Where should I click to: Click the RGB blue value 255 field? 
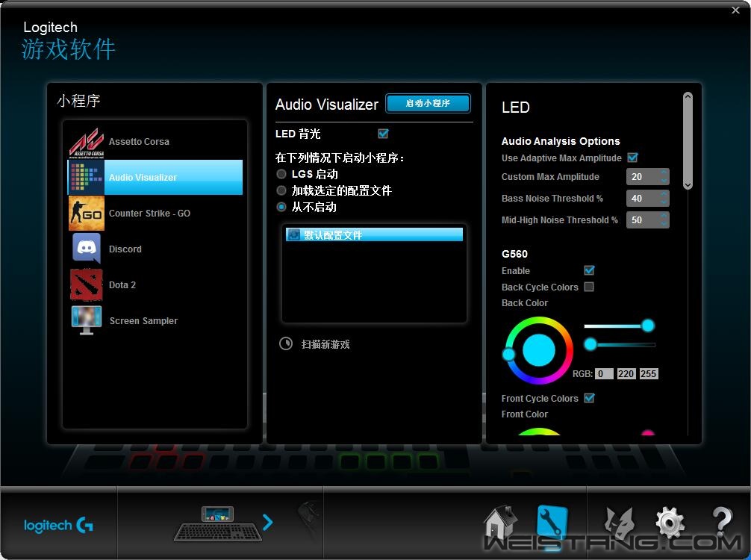point(649,373)
